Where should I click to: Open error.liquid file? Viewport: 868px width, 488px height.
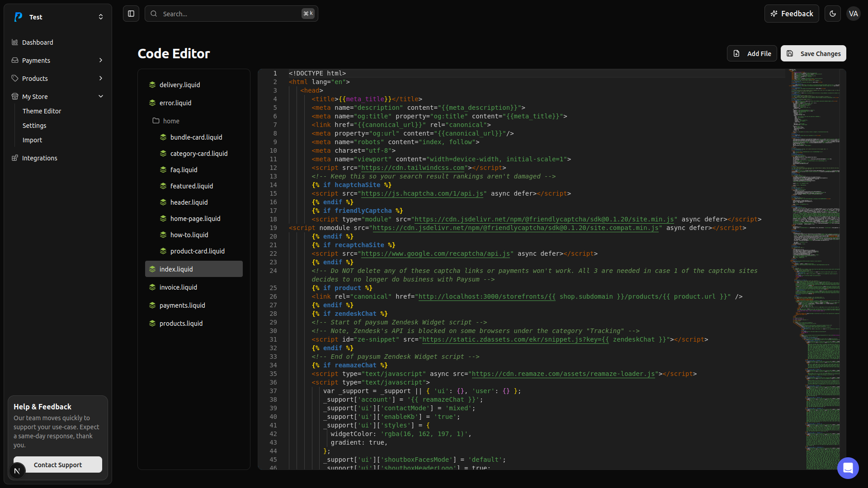tap(194, 103)
